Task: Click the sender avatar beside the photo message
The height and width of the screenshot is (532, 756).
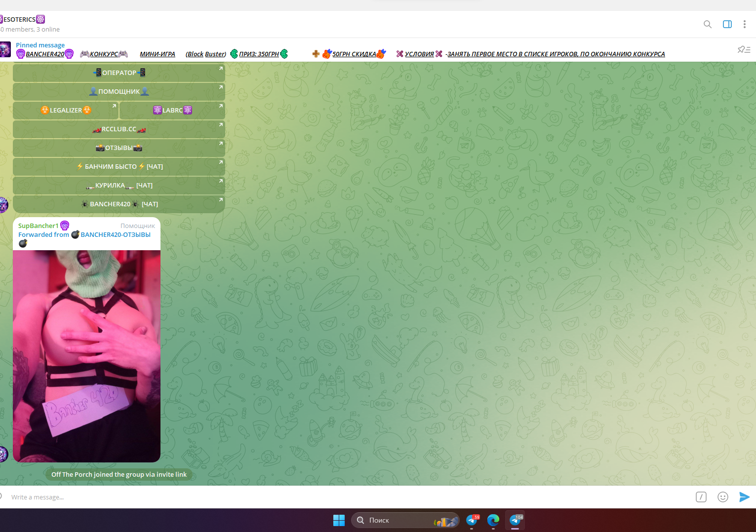Action: [3, 454]
